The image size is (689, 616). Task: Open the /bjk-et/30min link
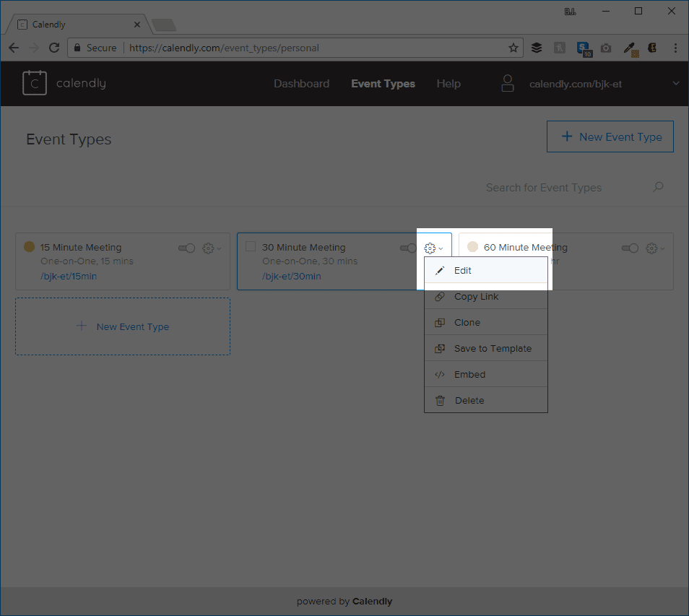tap(291, 277)
